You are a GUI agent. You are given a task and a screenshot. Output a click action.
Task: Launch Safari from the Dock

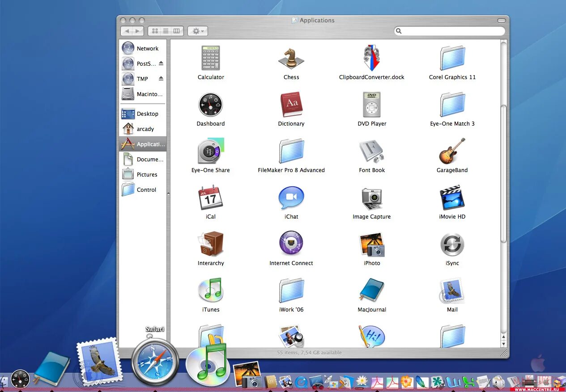155,362
